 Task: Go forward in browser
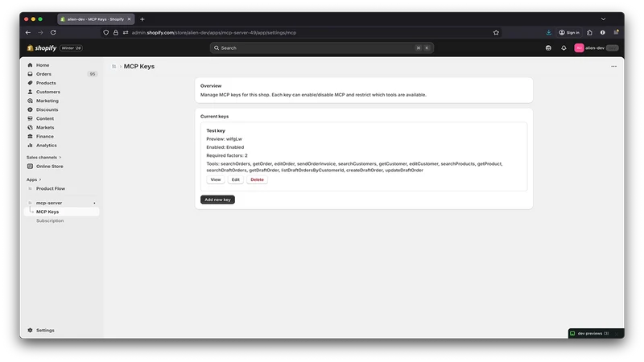40,32
